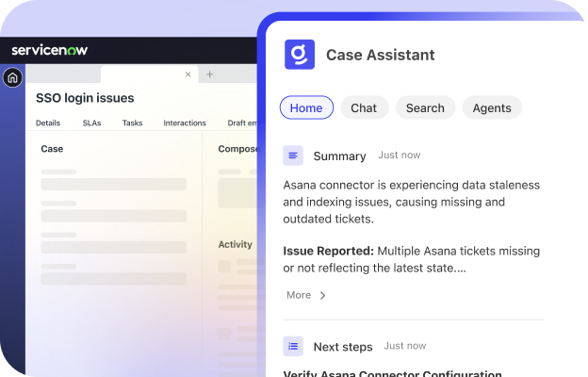
Task: Click the ServiceNow logo
Action: tap(50, 50)
